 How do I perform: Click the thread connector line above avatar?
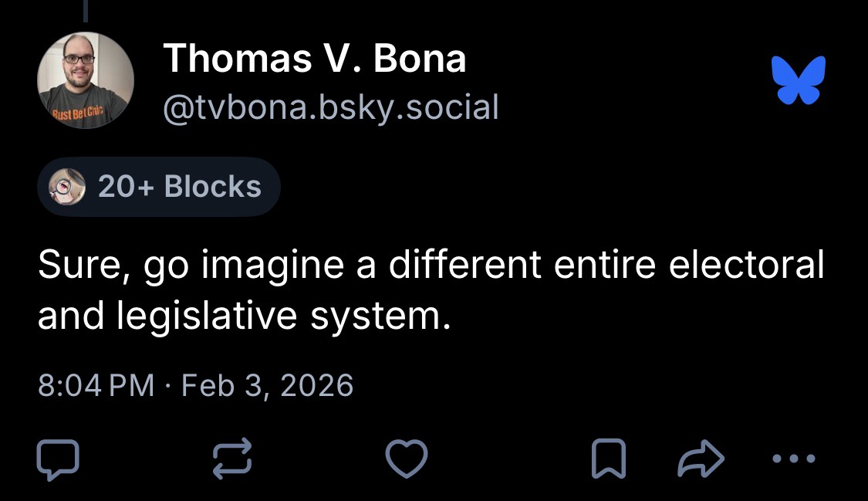click(86, 9)
